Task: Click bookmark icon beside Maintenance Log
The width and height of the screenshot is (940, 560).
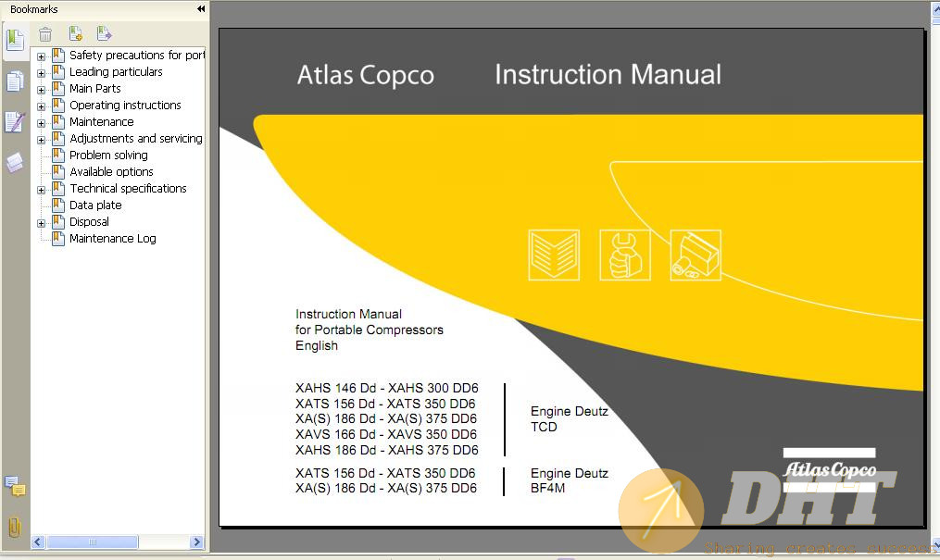Action: [x=58, y=239]
